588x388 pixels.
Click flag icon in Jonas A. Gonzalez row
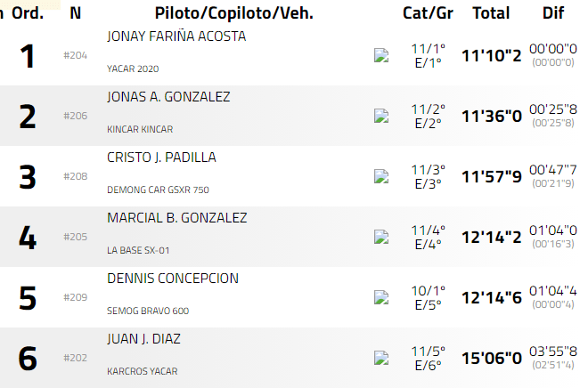pyautogui.click(x=381, y=116)
